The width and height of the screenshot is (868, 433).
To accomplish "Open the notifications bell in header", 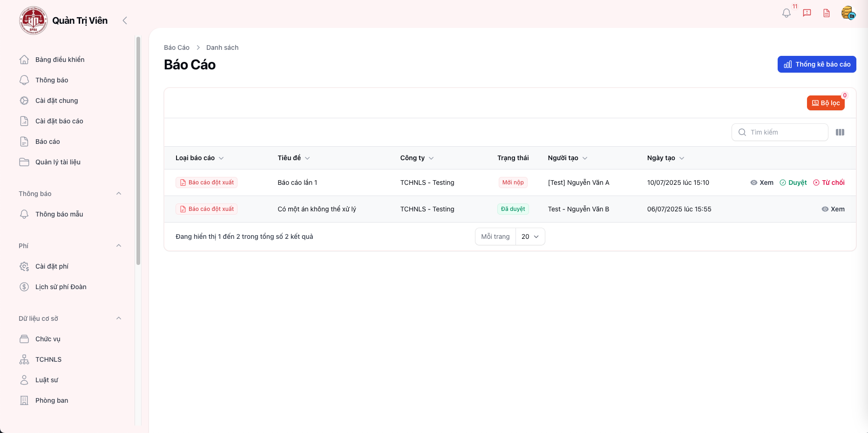I will point(787,13).
